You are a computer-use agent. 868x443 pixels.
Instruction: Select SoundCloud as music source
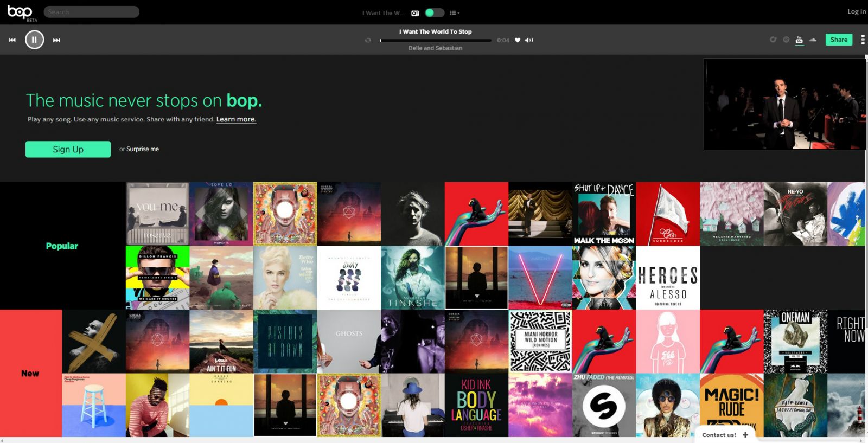coord(813,40)
